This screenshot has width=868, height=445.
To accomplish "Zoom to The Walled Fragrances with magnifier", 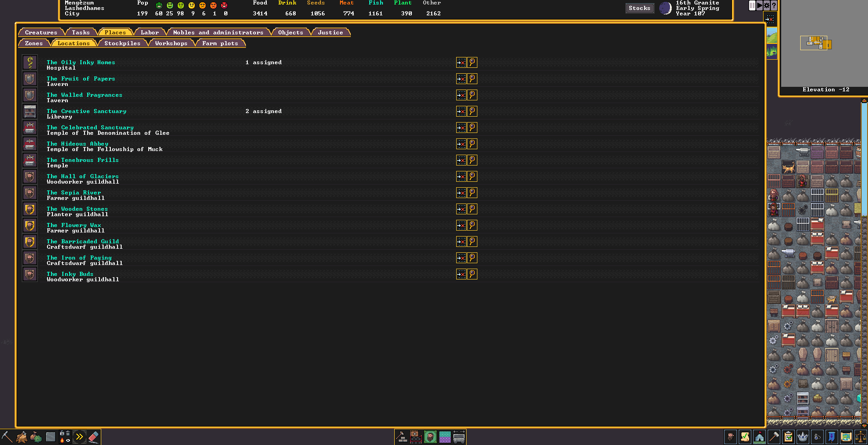I will coord(472,95).
